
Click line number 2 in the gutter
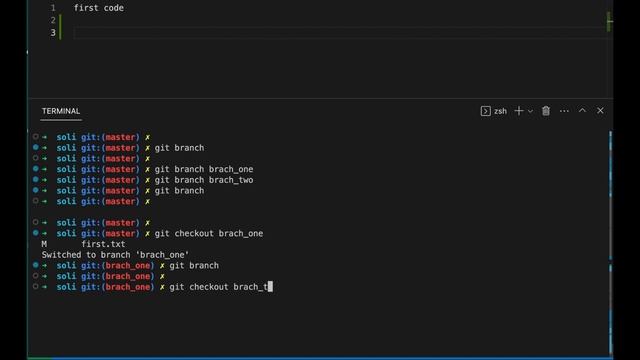click(53, 20)
